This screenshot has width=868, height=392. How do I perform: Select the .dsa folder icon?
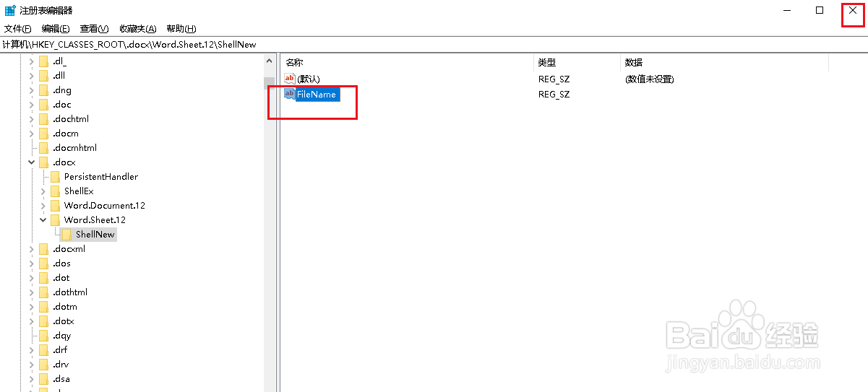43,379
